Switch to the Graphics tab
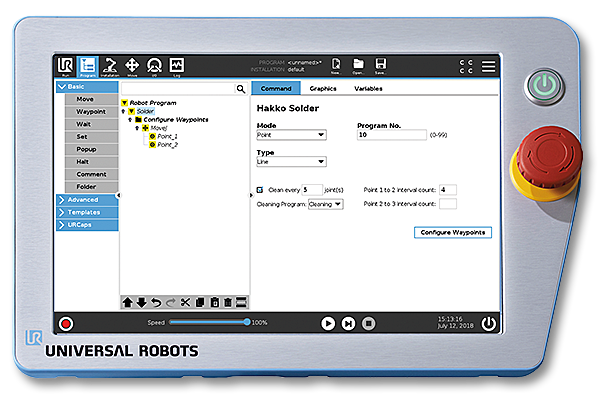This screenshot has height=417, width=600. (x=323, y=88)
